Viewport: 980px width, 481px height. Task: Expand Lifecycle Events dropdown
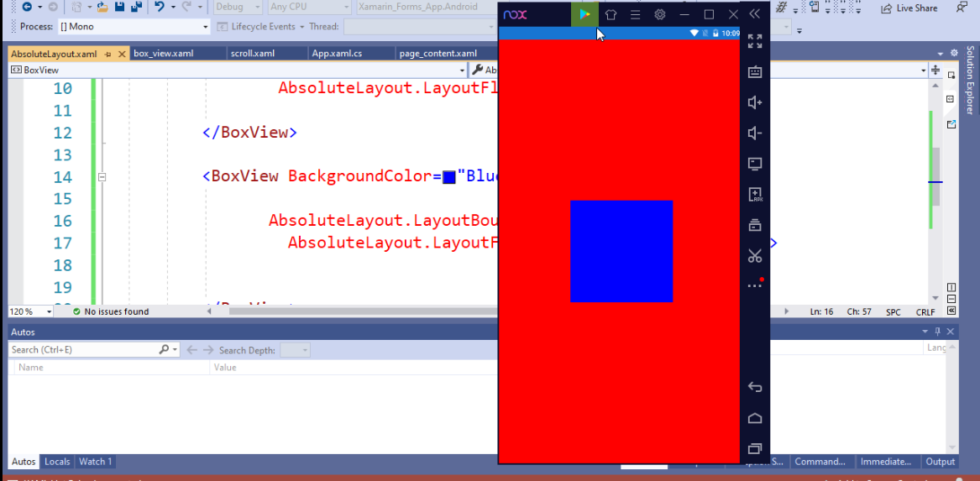click(x=301, y=27)
